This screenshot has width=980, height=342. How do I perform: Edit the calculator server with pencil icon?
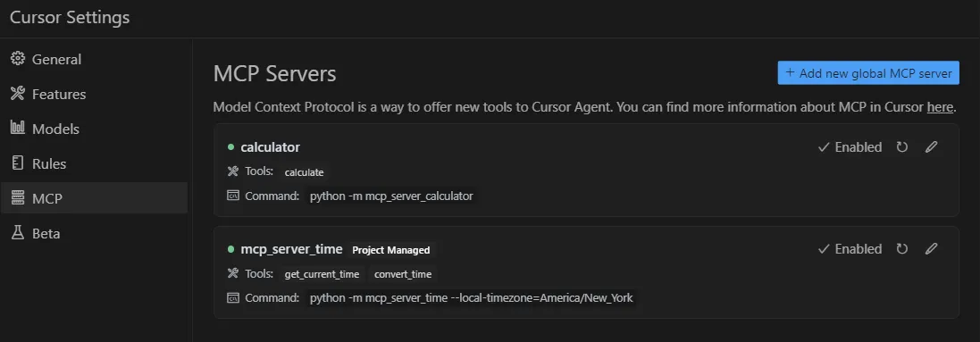(x=931, y=147)
